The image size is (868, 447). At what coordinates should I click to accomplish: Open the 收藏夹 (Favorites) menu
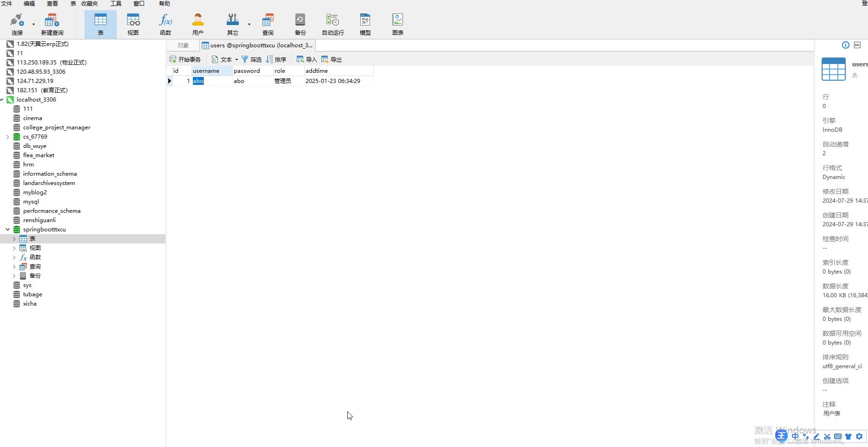(x=89, y=4)
